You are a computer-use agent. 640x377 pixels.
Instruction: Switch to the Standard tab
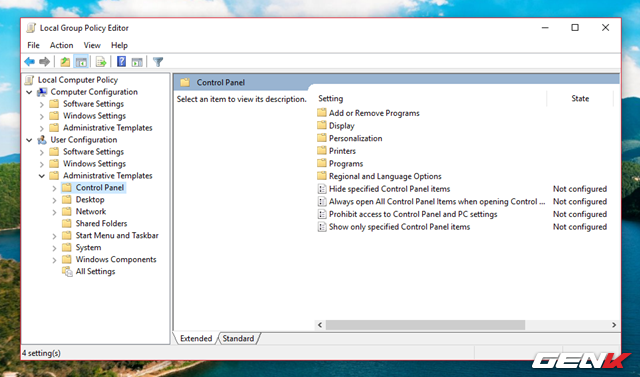[x=238, y=338]
